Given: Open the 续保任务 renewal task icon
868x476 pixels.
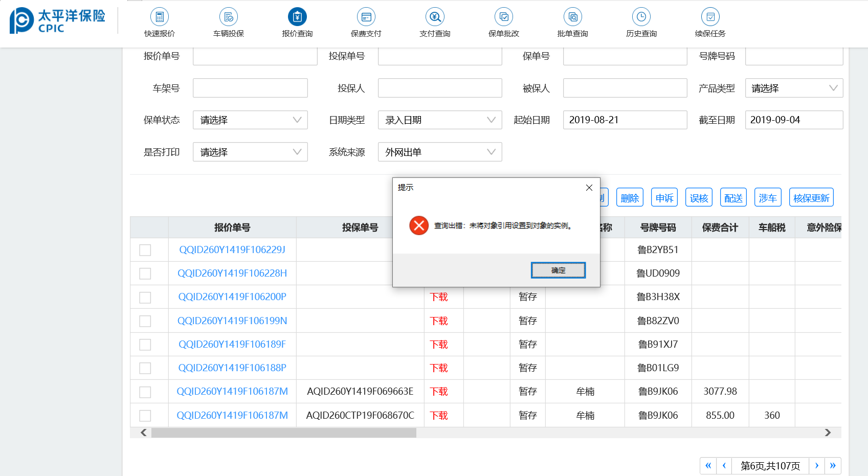Looking at the screenshot, I should pyautogui.click(x=710, y=17).
